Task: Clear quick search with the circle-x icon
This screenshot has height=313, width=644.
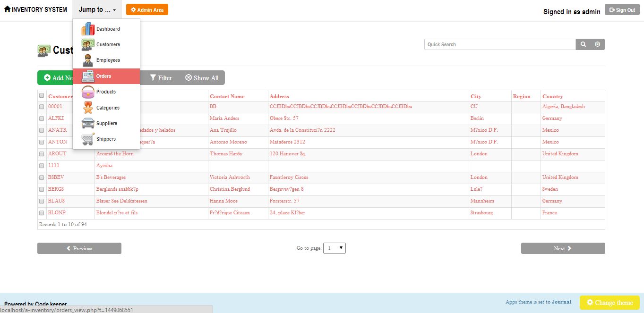Action: pos(597,44)
